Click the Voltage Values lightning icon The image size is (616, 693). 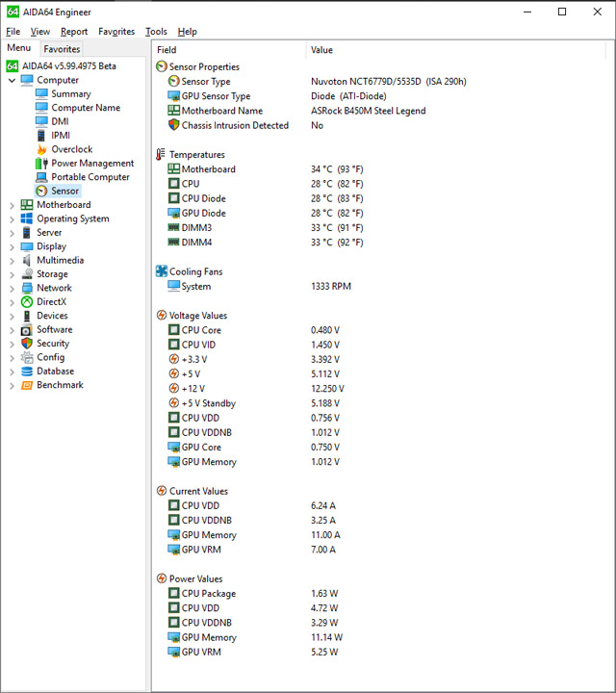click(x=162, y=315)
